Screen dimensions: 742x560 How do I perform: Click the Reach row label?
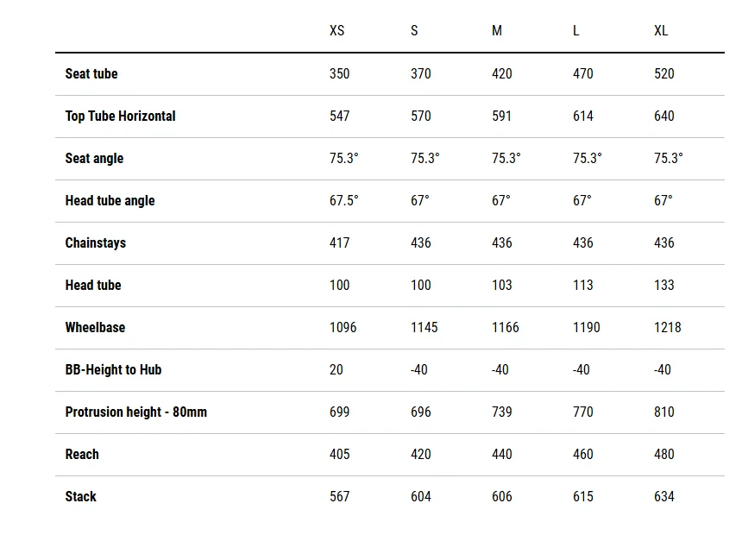click(x=82, y=455)
